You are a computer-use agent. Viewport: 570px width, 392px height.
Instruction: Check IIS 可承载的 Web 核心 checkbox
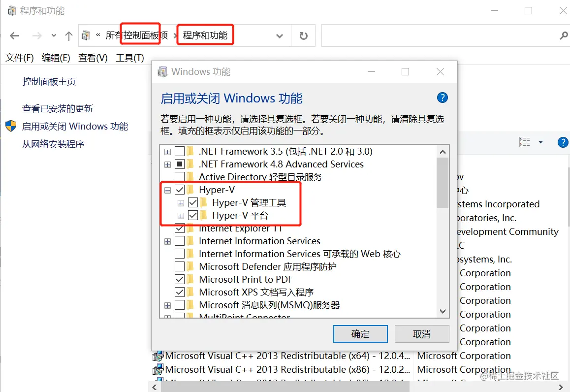coord(180,254)
